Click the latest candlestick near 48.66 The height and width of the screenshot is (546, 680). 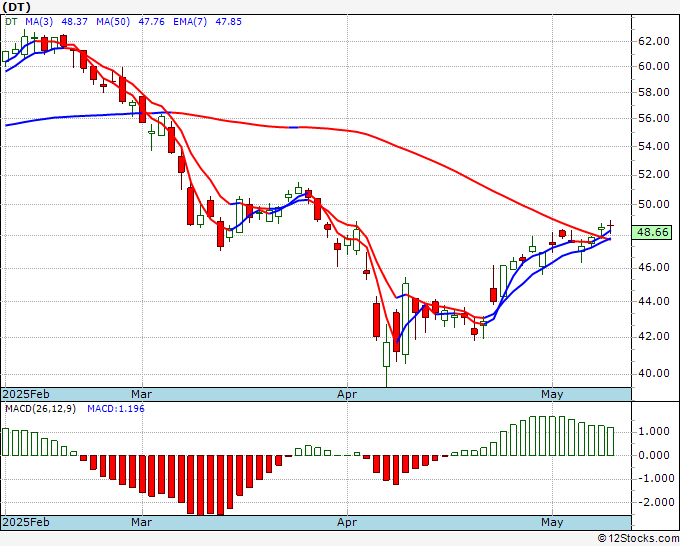click(611, 226)
